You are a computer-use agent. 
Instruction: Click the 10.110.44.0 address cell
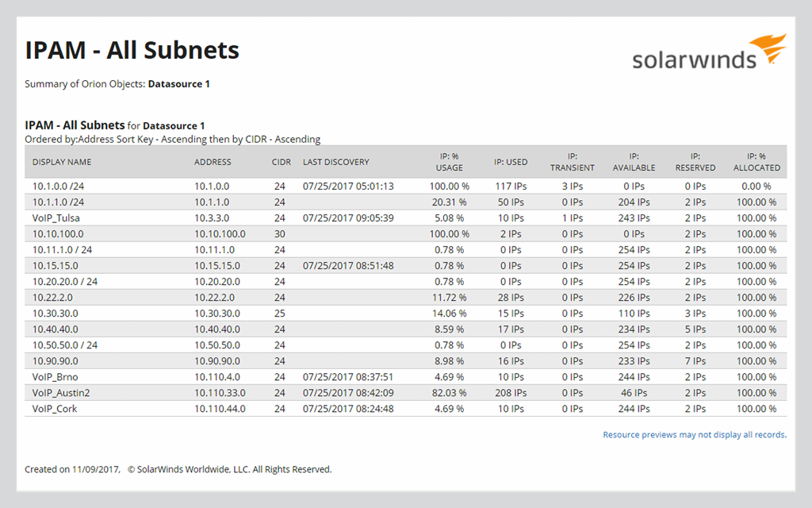(x=220, y=409)
